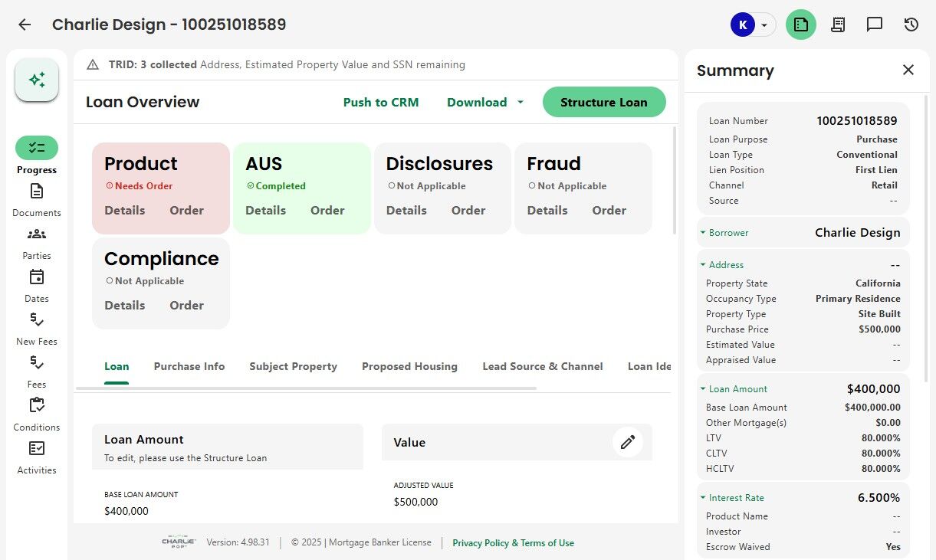
Task: Click the edit pencil on Value card
Action: 627,442
